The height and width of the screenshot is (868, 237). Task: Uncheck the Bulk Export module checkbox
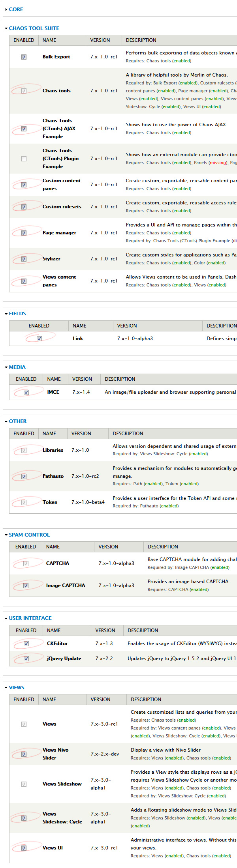pos(24,57)
